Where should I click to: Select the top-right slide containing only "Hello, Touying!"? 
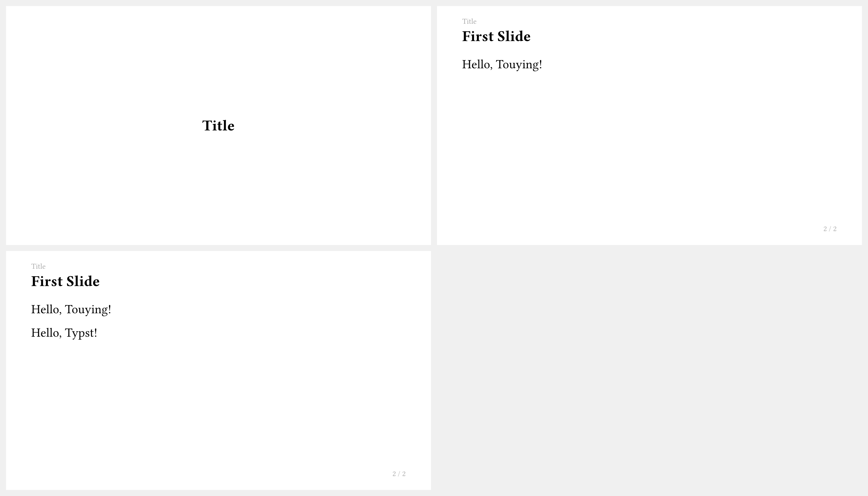click(649, 143)
